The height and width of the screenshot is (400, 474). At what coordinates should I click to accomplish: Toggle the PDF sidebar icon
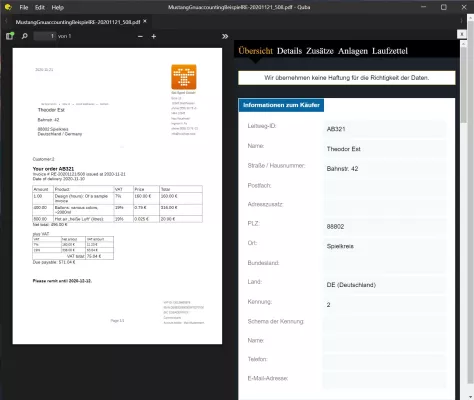(x=10, y=36)
